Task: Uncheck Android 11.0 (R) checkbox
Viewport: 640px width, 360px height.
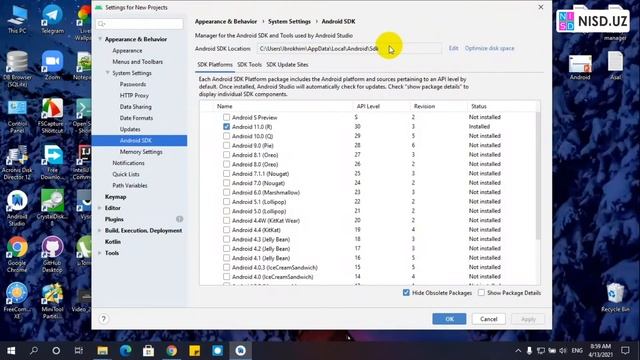Action: [x=227, y=127]
